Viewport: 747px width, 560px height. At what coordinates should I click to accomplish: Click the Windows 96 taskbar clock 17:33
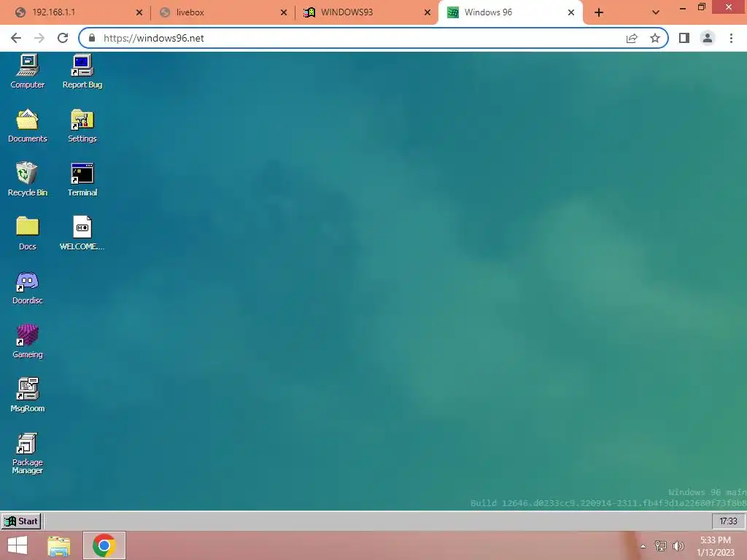click(728, 521)
